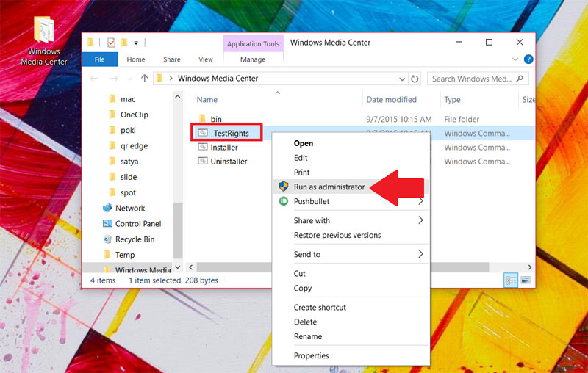Go forward using the right arrow

click(114, 79)
